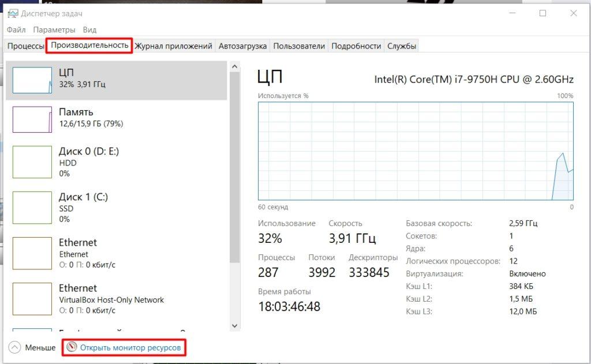Click the Task Manager app icon in title bar
This screenshot has height=364, width=591.
[13, 14]
